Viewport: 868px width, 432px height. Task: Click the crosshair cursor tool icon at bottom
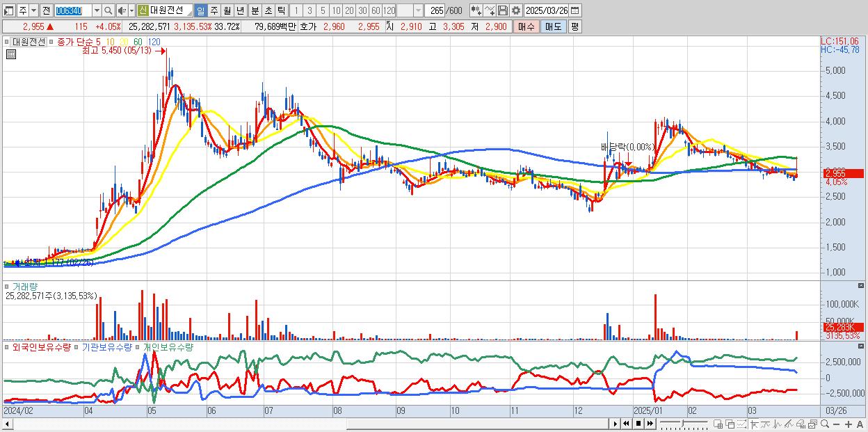coord(754,424)
